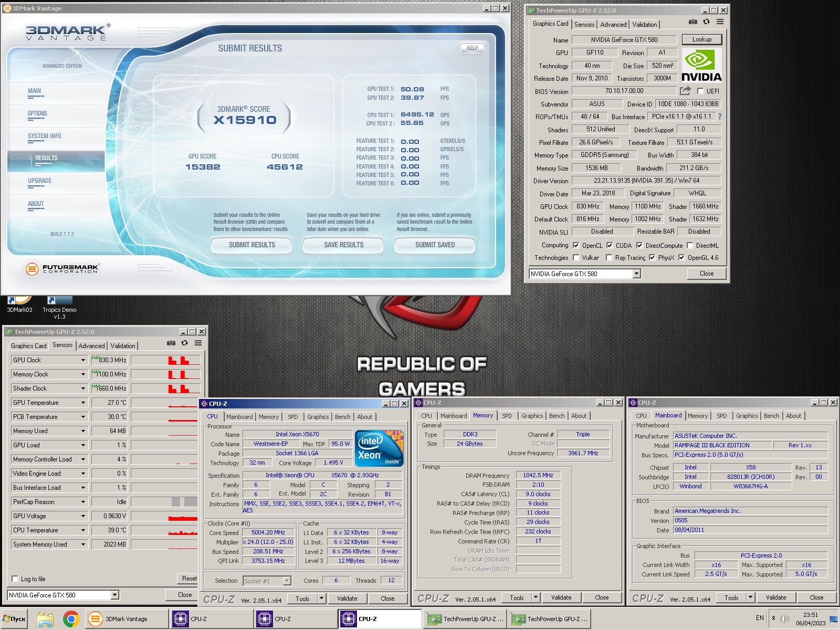The image size is (840, 630).
Task: Open GPU Temperature sensor dropdown
Action: pyautogui.click(x=83, y=403)
